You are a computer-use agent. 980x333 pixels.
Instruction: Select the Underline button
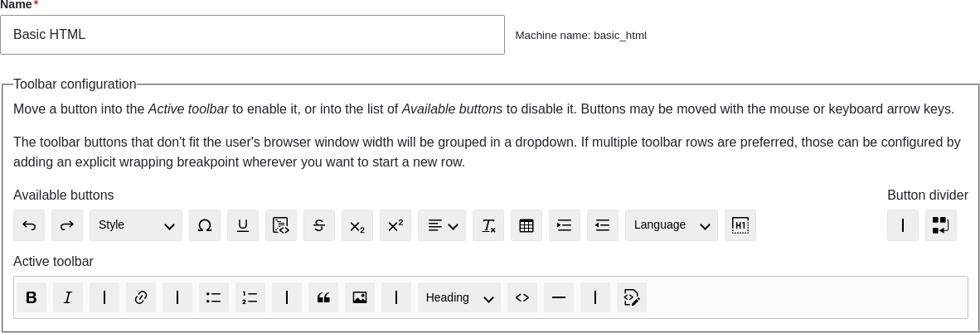click(242, 225)
